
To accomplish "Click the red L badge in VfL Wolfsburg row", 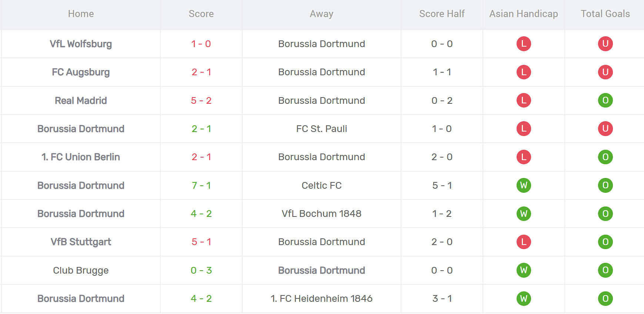I will coord(524,44).
